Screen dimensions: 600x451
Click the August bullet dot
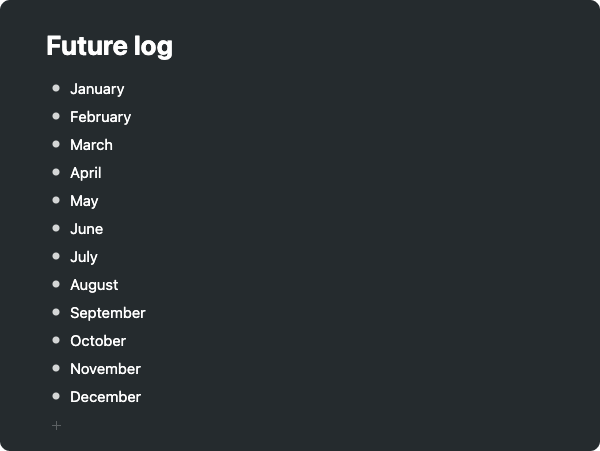(56, 284)
